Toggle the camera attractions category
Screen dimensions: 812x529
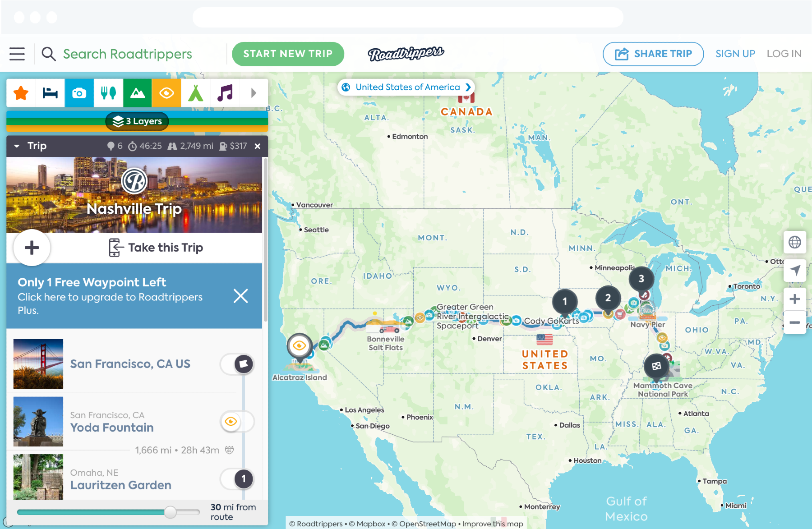point(79,93)
